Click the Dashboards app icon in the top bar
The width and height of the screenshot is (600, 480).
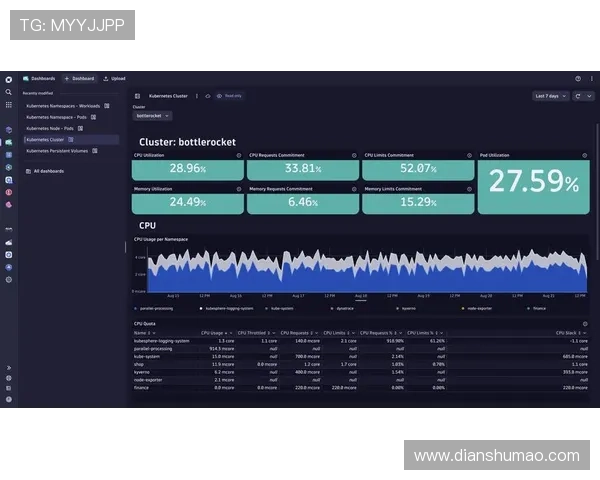pyautogui.click(x=26, y=79)
